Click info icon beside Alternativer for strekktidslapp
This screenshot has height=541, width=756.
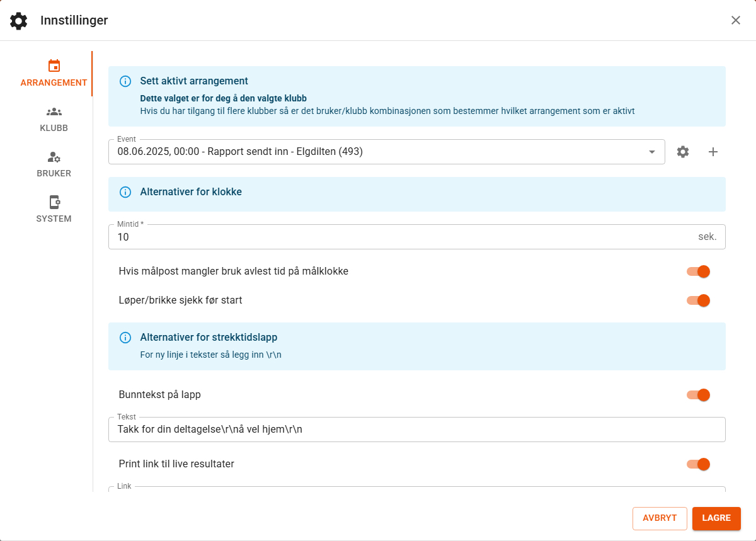pos(125,338)
